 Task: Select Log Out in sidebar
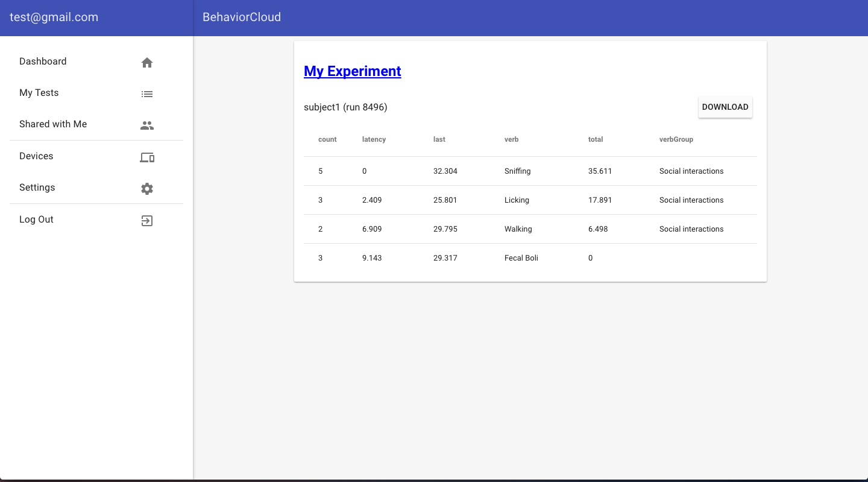click(x=96, y=220)
